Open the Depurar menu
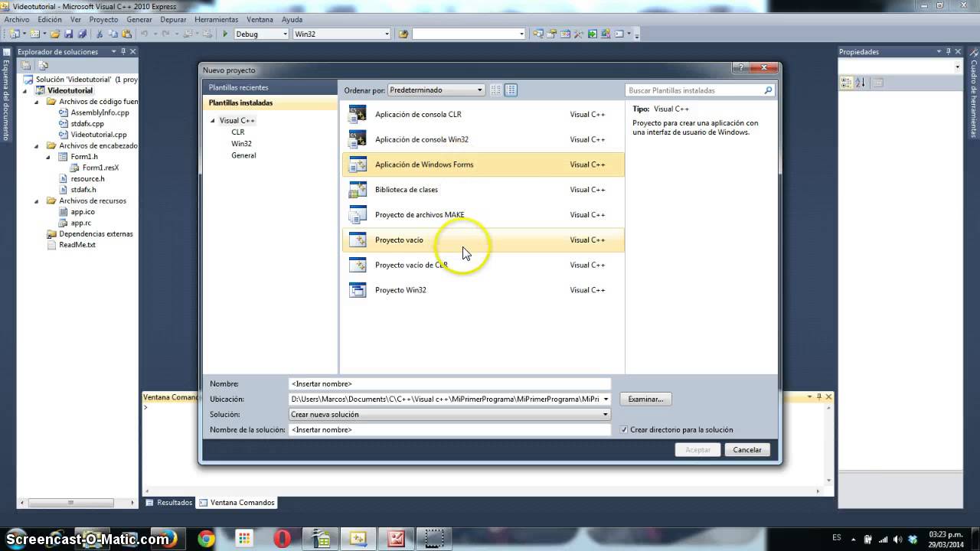 [x=174, y=19]
